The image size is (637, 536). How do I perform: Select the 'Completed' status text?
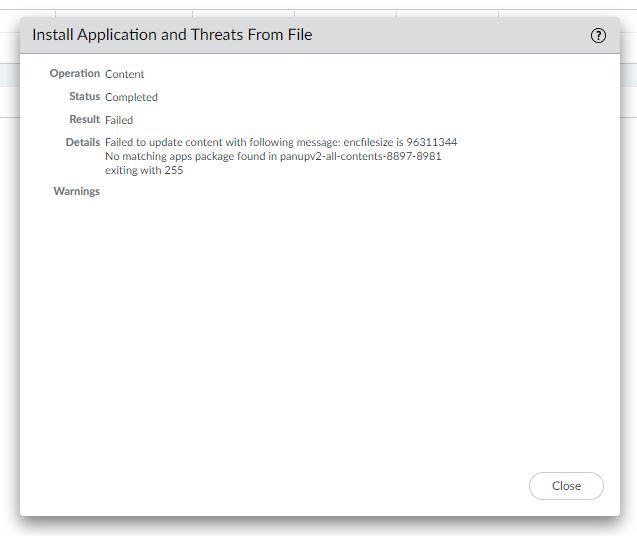point(131,97)
